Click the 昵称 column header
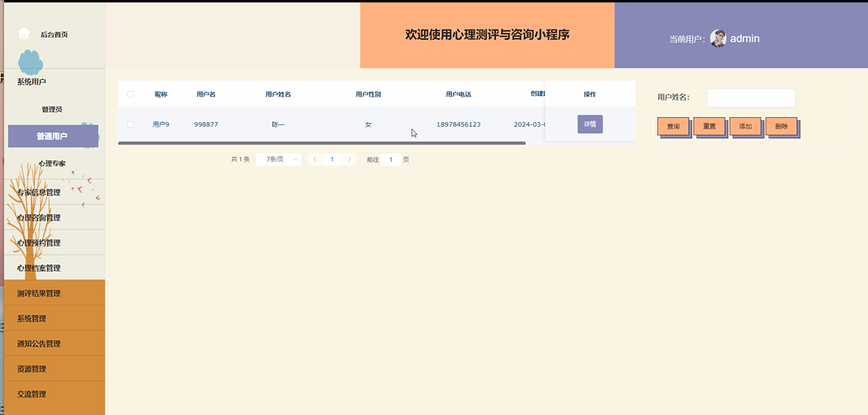This screenshot has height=415, width=868. (160, 94)
